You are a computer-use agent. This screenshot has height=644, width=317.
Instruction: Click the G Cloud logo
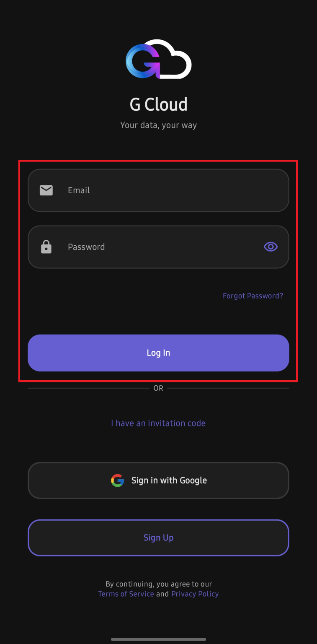click(158, 59)
